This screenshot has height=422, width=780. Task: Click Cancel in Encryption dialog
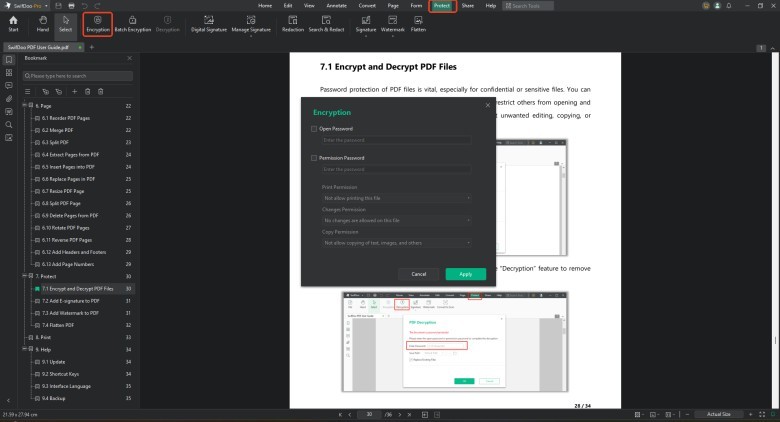(419, 274)
